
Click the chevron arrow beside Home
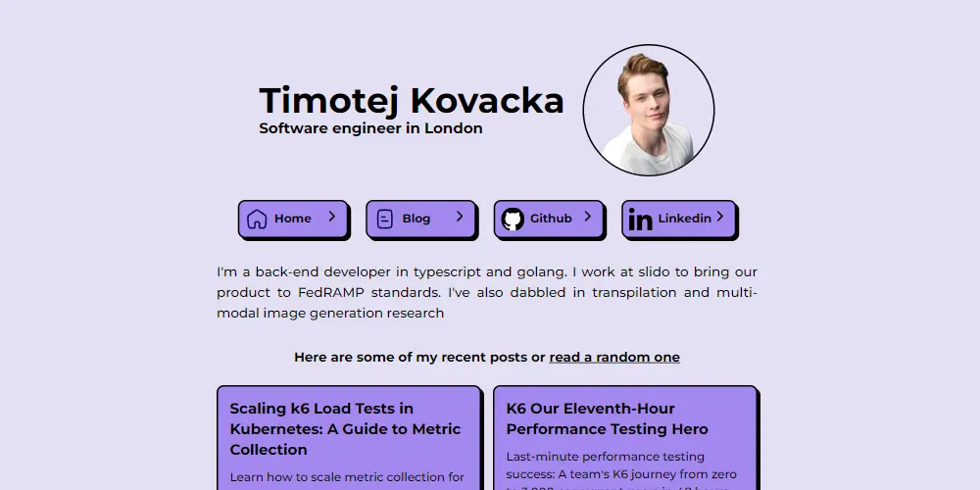click(x=332, y=217)
